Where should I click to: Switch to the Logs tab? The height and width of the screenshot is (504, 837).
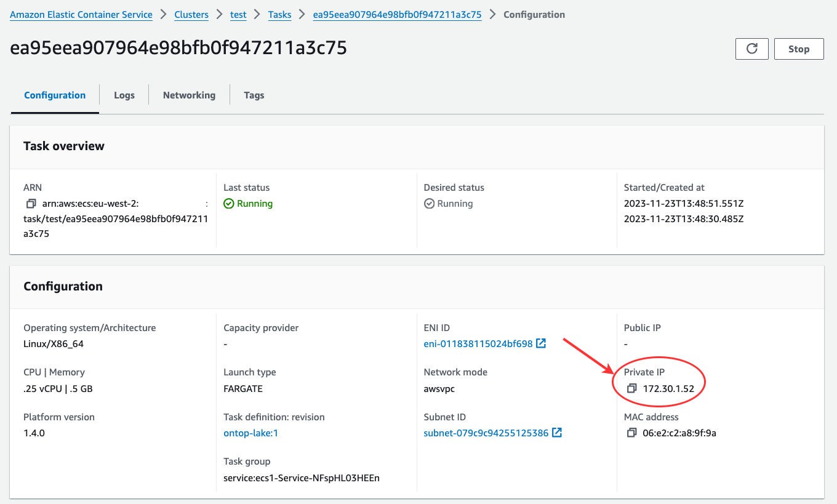click(x=124, y=95)
